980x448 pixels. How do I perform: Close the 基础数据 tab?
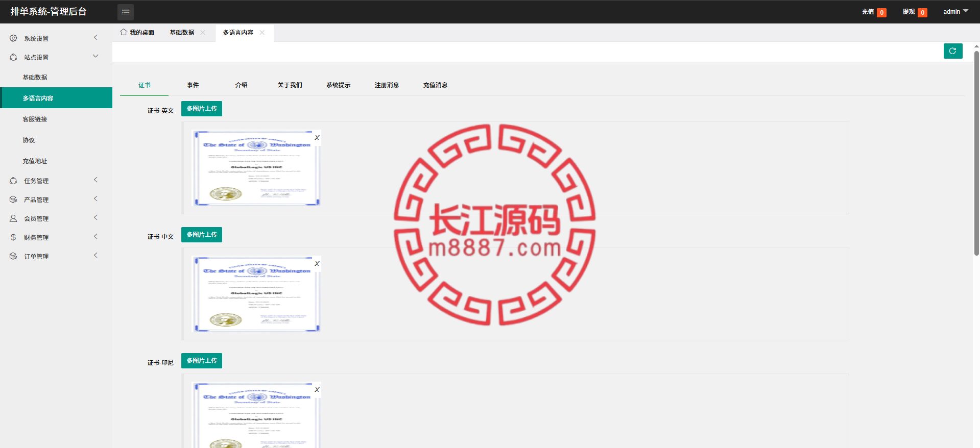[203, 32]
